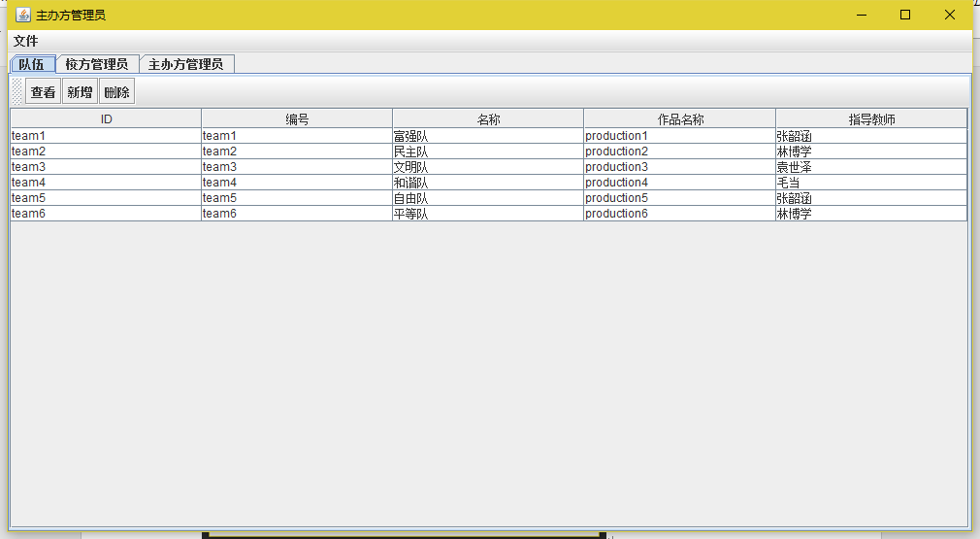Select the 平等队 name cell
The image size is (980, 539).
(488, 214)
